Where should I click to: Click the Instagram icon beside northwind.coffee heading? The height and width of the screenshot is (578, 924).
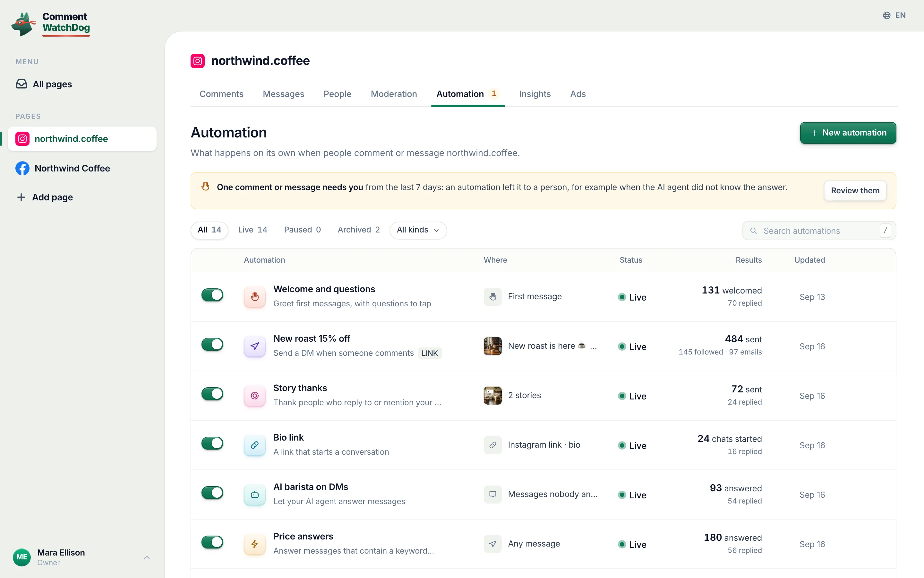click(197, 61)
